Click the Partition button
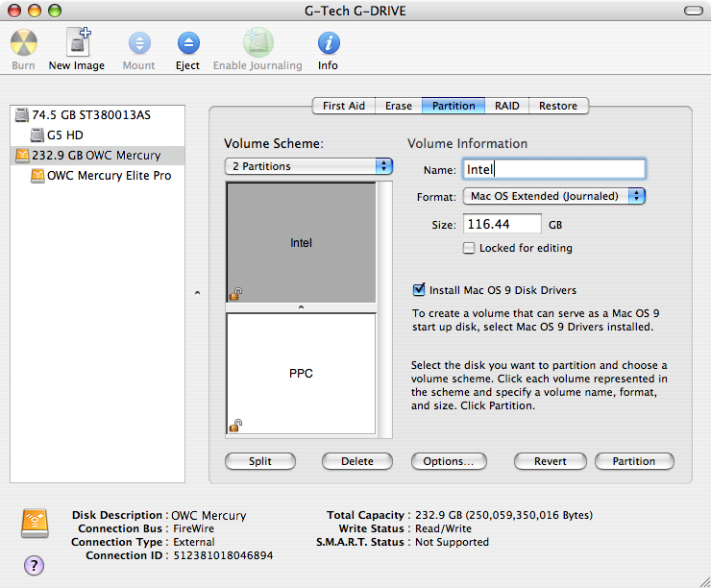 point(634,461)
